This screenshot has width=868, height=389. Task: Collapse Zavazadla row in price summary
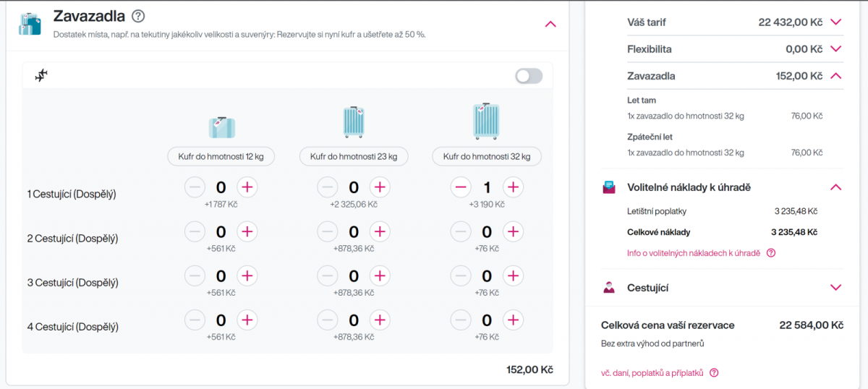[836, 76]
